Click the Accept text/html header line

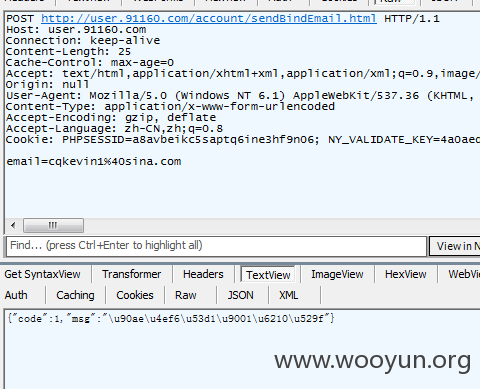click(243, 74)
